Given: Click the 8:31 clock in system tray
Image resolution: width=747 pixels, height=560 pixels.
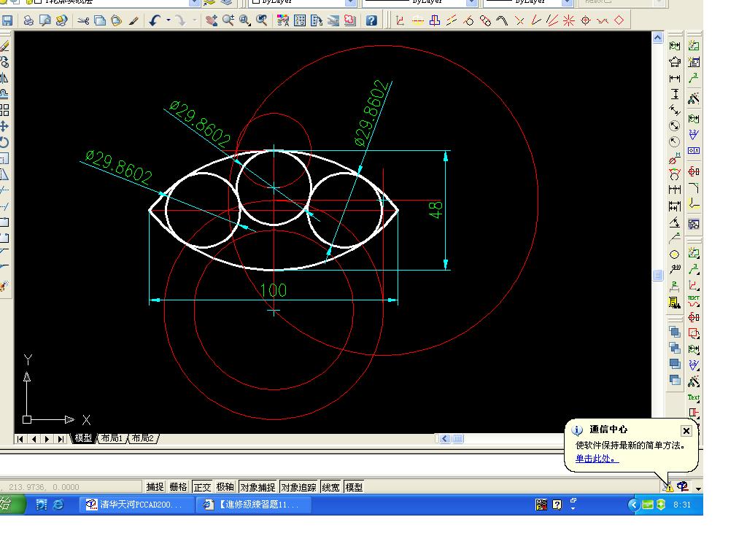Looking at the screenshot, I should (682, 505).
